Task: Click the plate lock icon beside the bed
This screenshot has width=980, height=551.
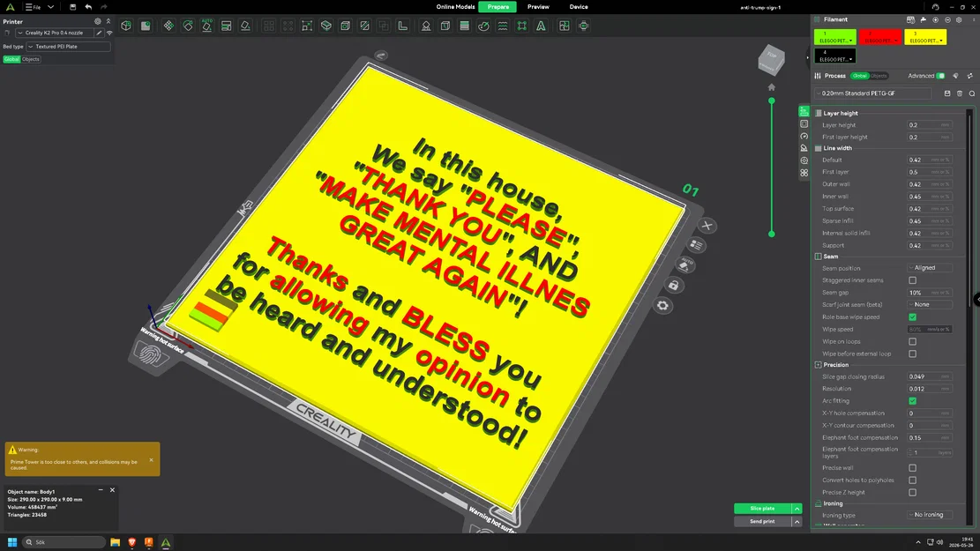Action: click(674, 286)
